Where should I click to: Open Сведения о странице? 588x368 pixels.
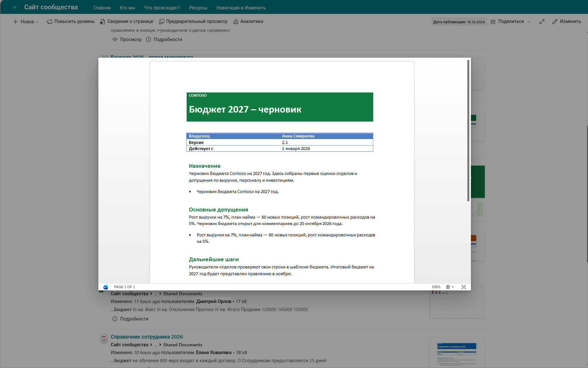[126, 22]
